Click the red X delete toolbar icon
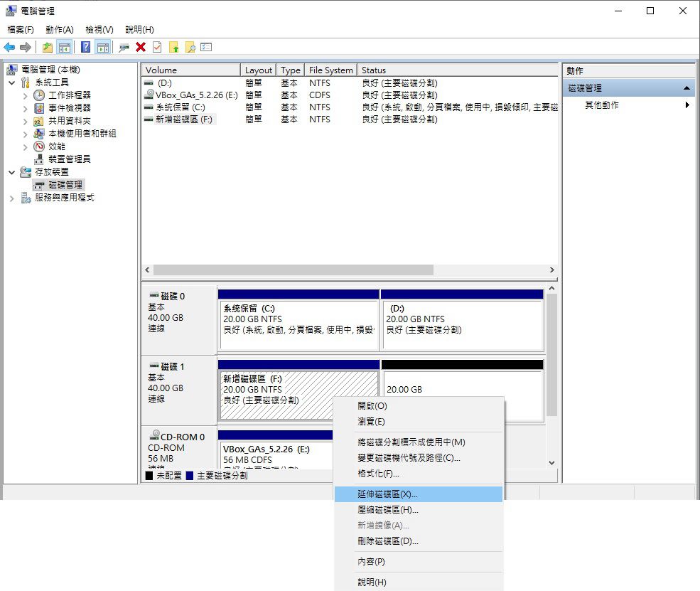This screenshot has height=591, width=700. [141, 48]
